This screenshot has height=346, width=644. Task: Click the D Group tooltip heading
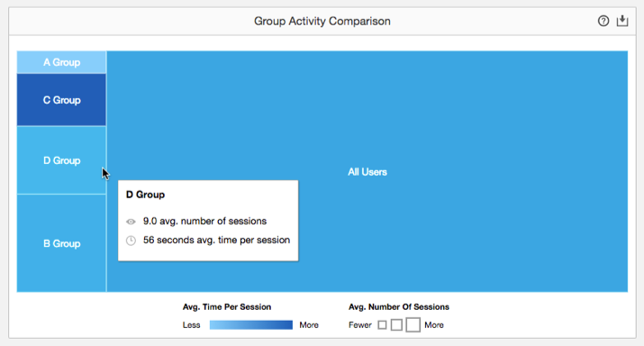[145, 195]
